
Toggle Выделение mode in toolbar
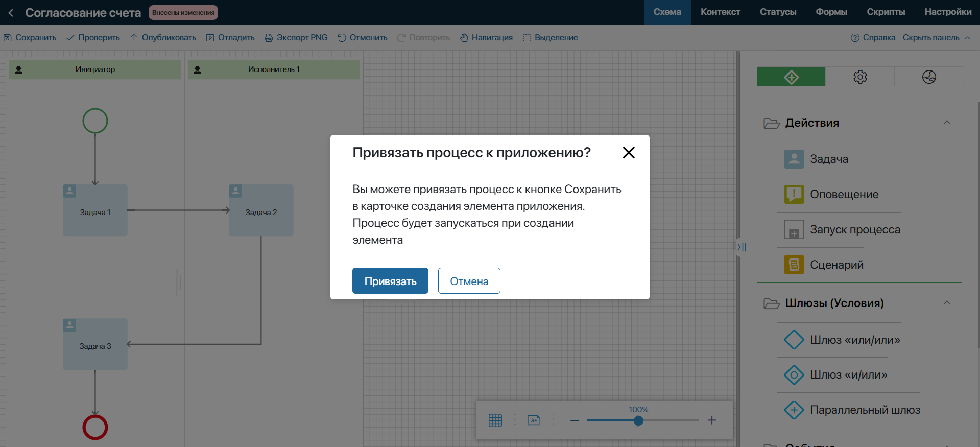[551, 38]
